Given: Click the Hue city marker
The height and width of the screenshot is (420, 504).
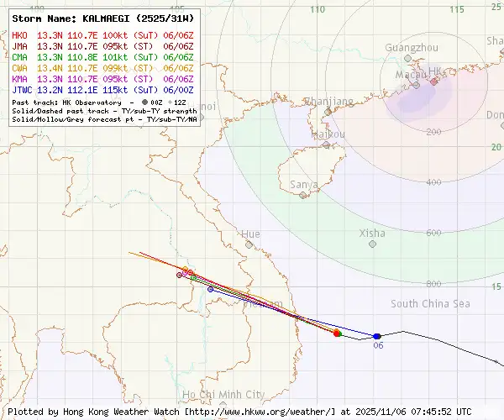Looking at the screenshot, I should [249, 244].
